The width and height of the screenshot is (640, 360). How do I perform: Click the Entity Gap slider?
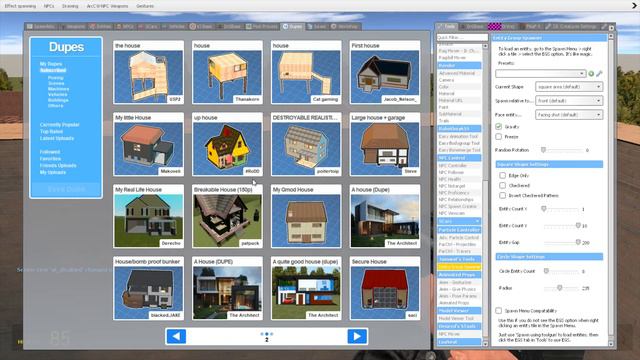(561, 242)
